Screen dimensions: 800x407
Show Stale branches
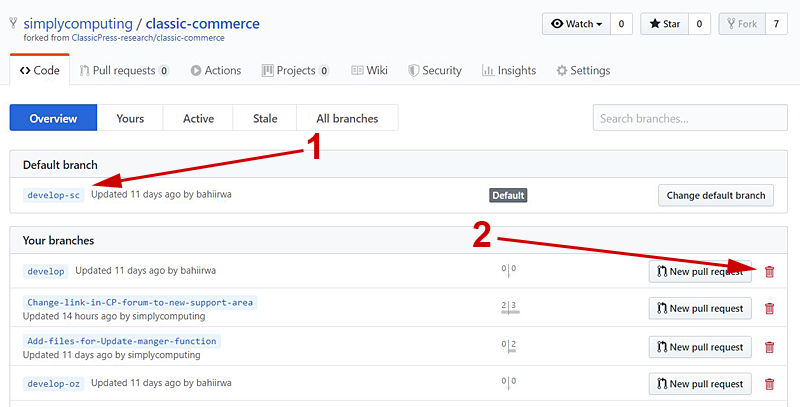(265, 118)
